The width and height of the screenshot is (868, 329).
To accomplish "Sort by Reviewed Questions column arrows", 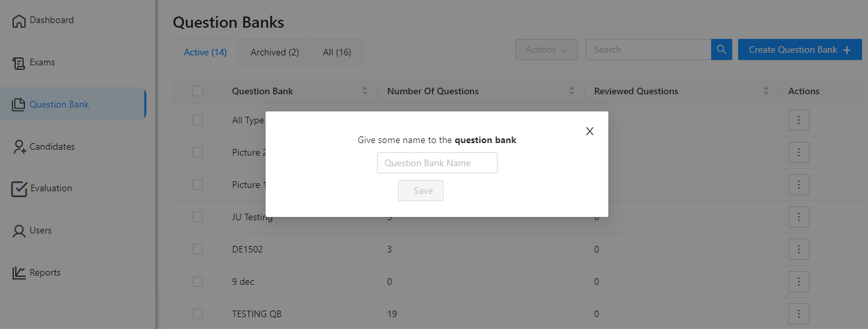I will (x=767, y=91).
